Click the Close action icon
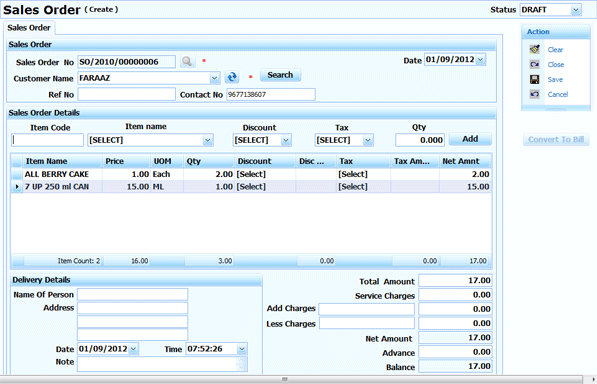This screenshot has height=384, width=597. (535, 64)
